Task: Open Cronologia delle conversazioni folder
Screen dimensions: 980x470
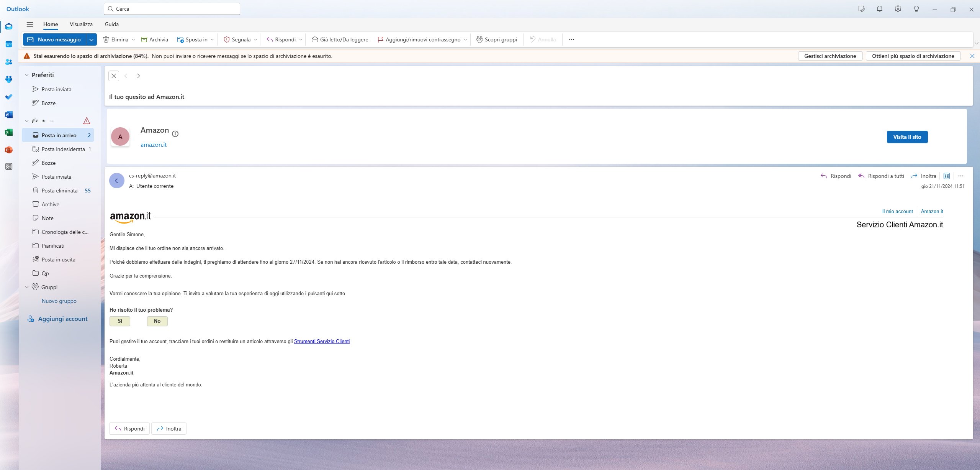Action: 58,232
